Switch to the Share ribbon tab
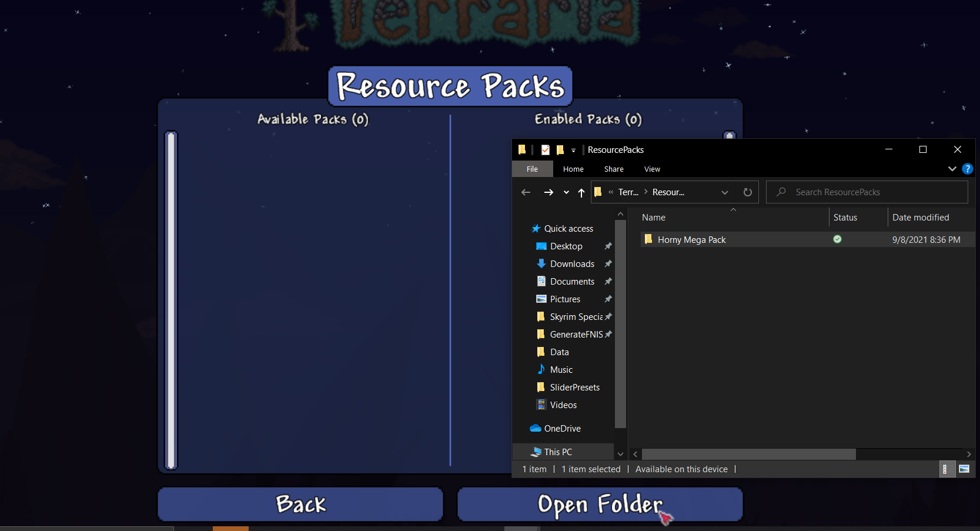The width and height of the screenshot is (980, 531). click(614, 169)
